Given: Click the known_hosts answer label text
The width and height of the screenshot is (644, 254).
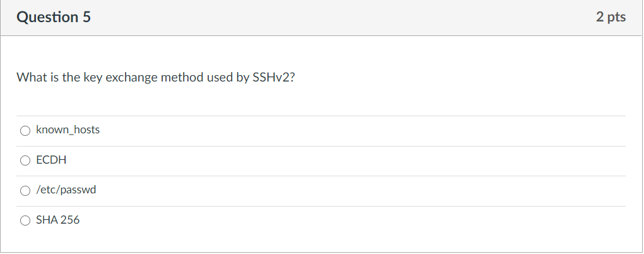Looking at the screenshot, I should click(67, 130).
